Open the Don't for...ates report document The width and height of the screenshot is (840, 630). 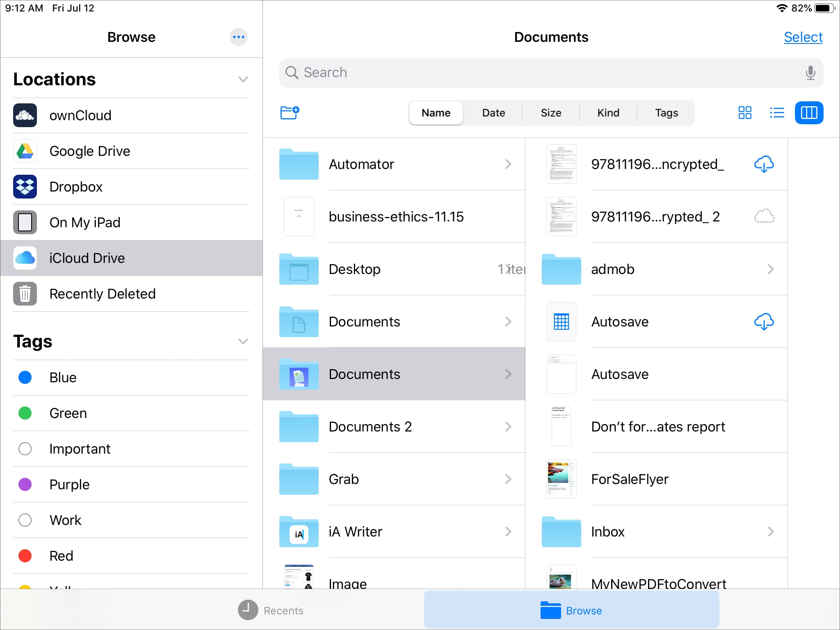pos(656,427)
